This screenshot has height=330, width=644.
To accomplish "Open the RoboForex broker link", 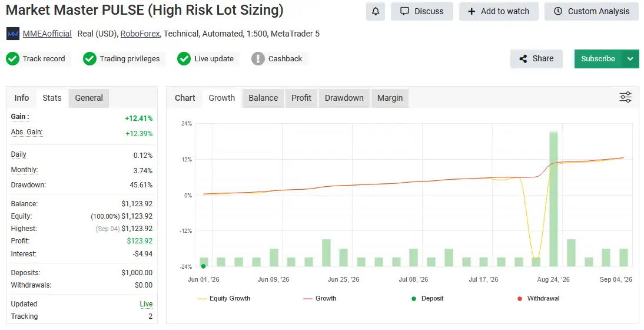I will [140, 34].
